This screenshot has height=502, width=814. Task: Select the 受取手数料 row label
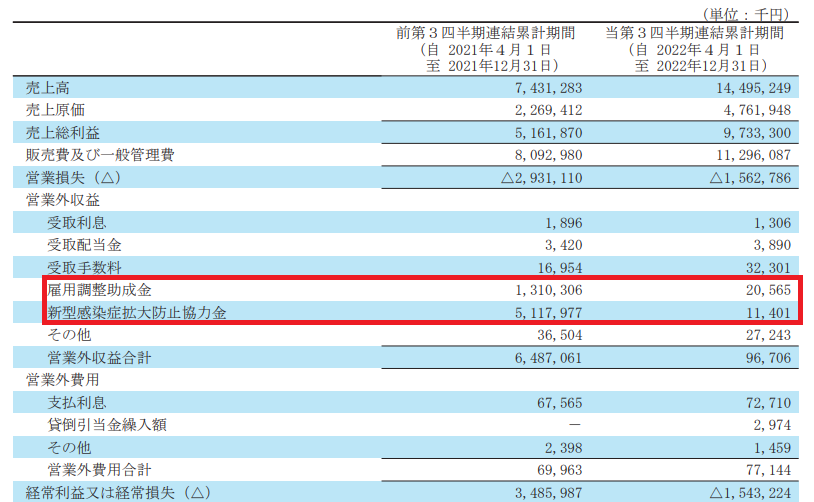84,267
